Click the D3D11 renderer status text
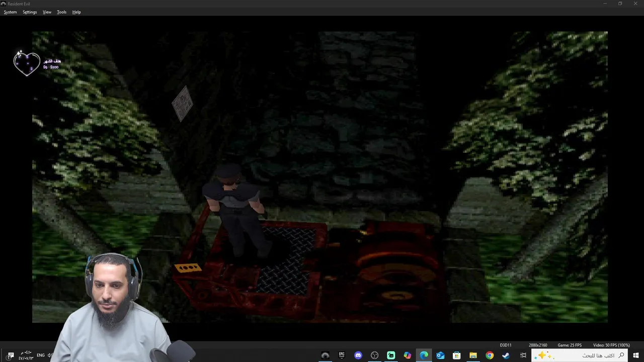 (506, 345)
